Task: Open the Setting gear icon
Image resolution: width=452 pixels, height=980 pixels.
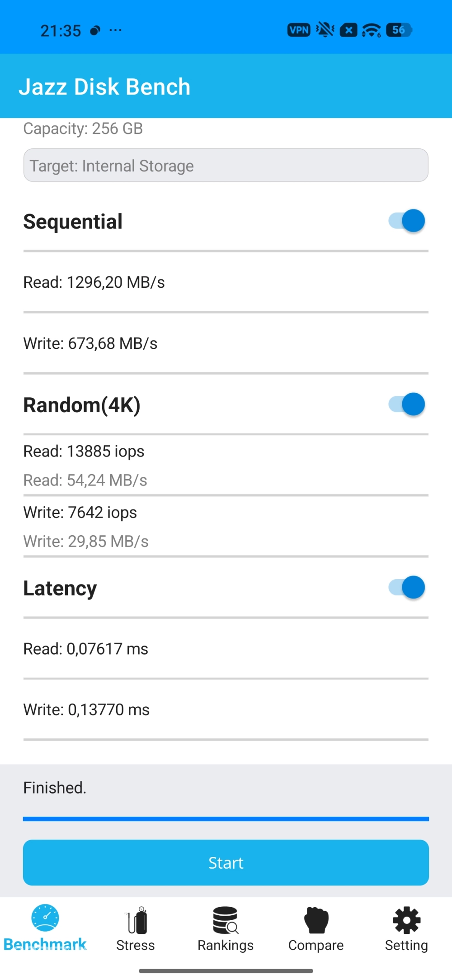Action: [406, 920]
